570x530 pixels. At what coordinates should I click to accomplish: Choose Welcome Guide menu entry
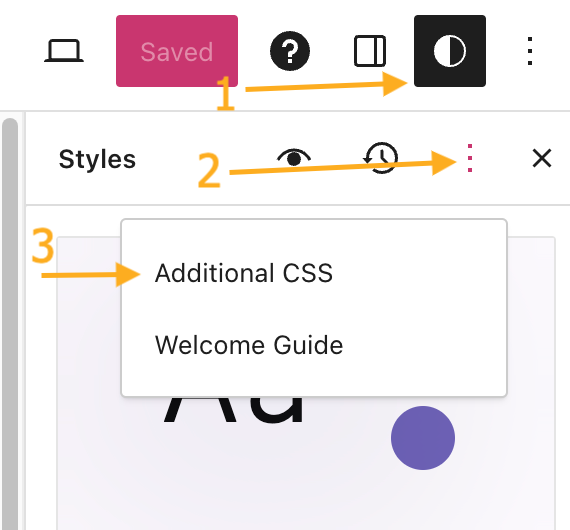click(249, 345)
